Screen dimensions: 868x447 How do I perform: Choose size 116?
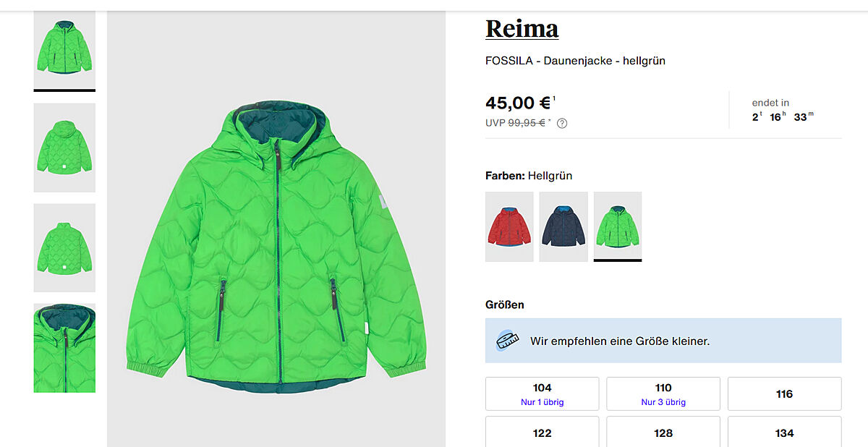click(x=784, y=394)
